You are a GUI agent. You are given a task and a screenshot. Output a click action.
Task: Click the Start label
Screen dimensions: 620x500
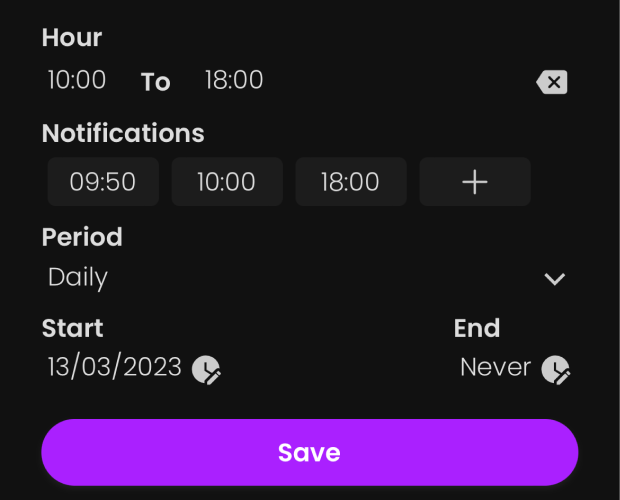[x=73, y=328]
